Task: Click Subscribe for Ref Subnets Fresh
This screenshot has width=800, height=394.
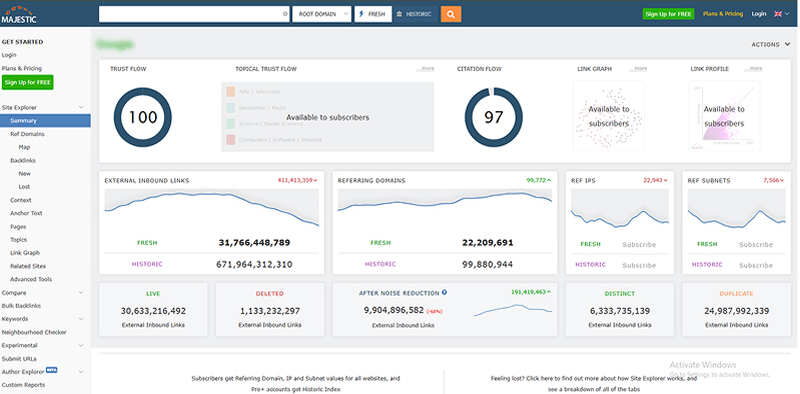Action: coord(756,244)
